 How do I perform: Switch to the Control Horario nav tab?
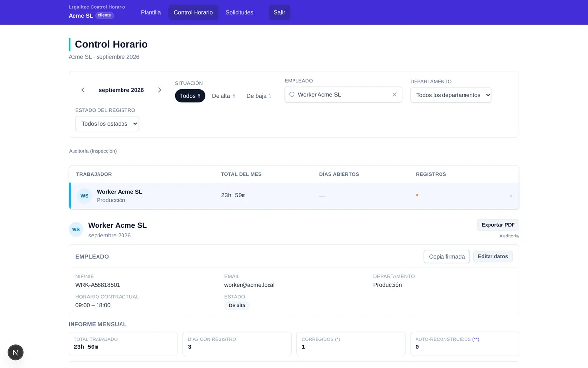point(193,12)
